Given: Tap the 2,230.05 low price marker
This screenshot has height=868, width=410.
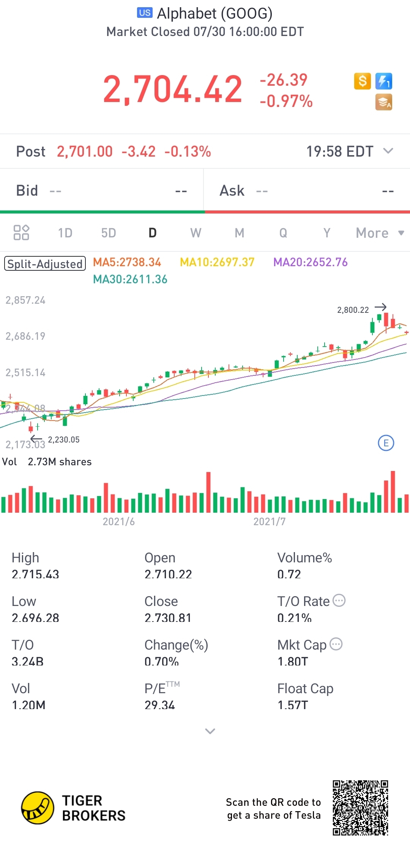Looking at the screenshot, I should pos(64,439).
